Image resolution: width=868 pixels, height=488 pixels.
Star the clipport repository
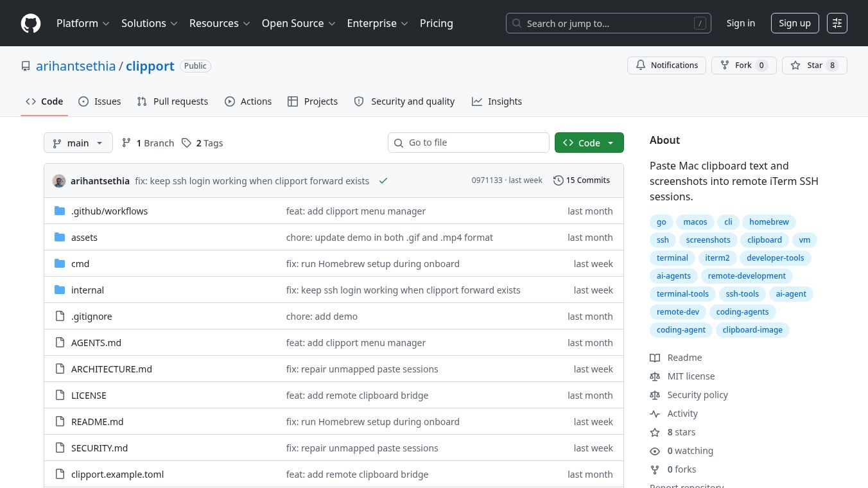[x=814, y=65]
